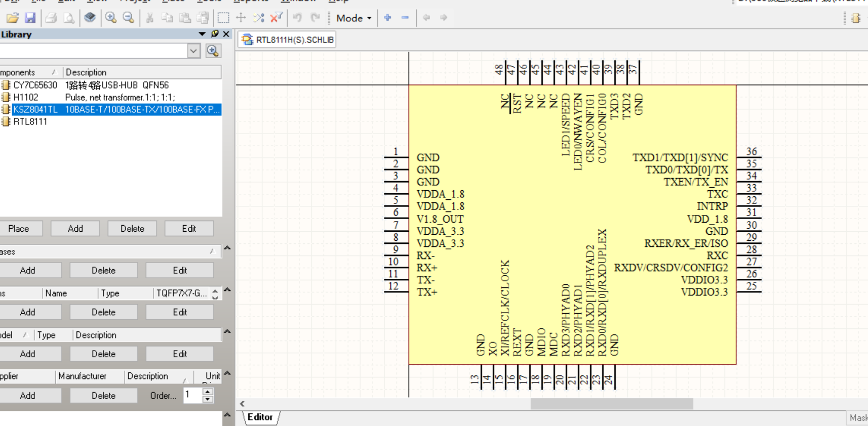Click the Deselect All icon
This screenshot has width=868, height=426.
pos(259,18)
